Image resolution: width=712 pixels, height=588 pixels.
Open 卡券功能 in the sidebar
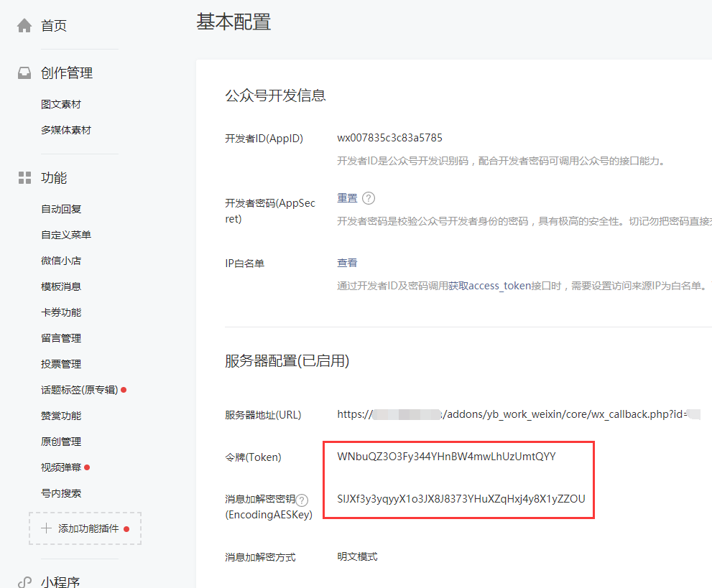[x=61, y=312]
